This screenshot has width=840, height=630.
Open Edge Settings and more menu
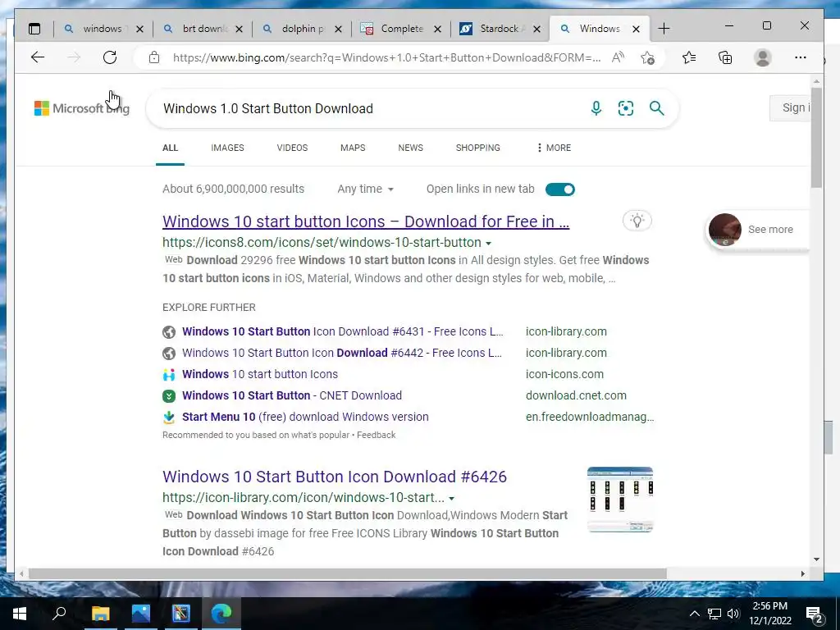click(x=801, y=57)
